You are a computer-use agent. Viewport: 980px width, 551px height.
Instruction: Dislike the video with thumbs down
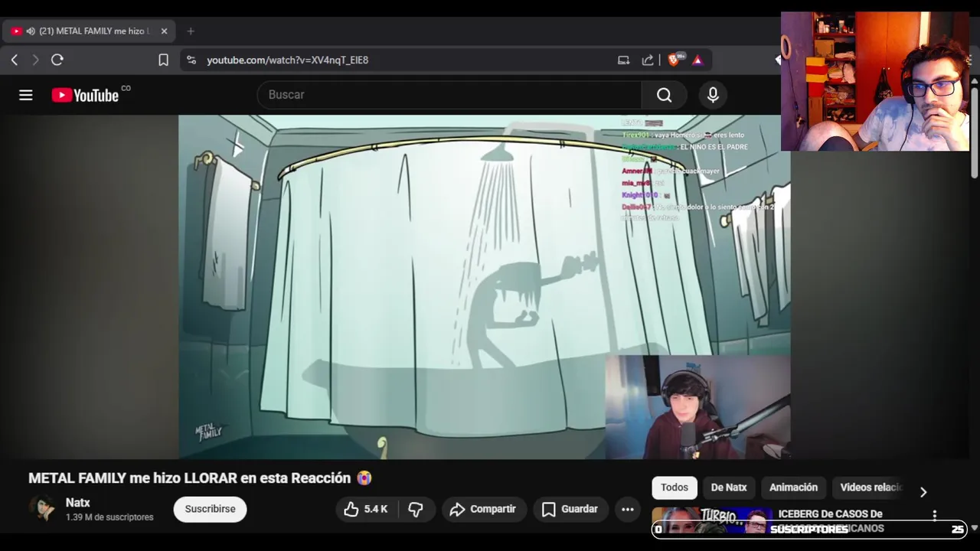pyautogui.click(x=416, y=509)
